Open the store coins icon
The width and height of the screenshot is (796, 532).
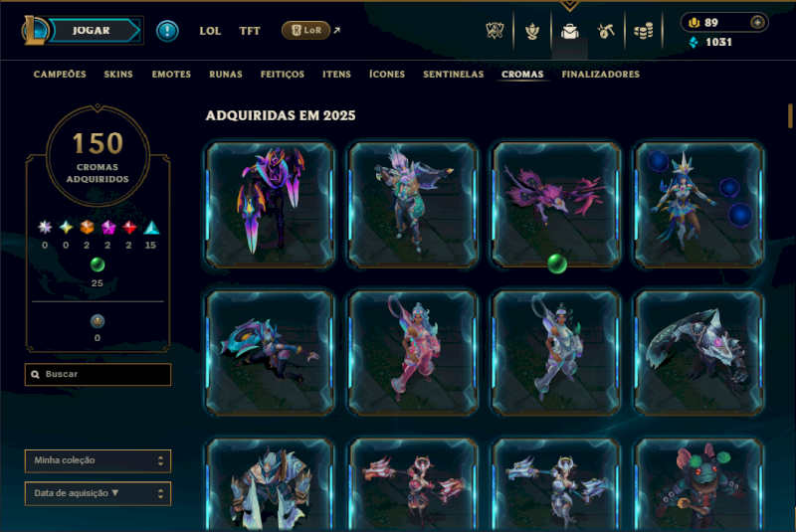pos(643,32)
